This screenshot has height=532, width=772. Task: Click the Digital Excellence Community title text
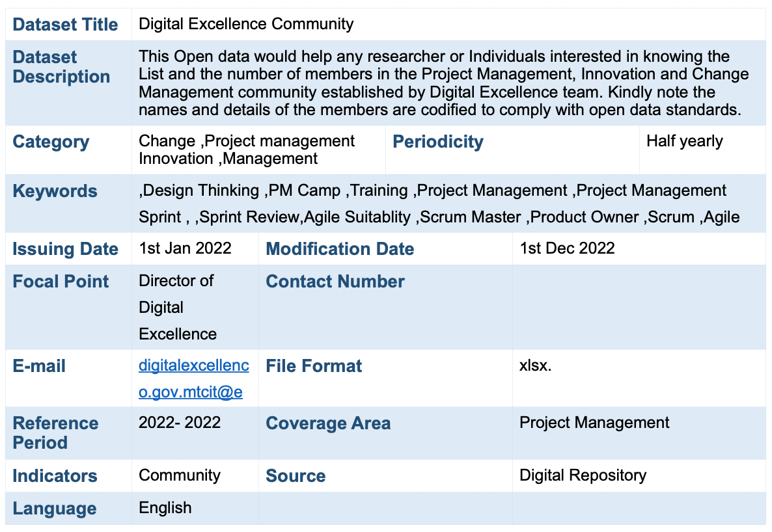(246, 25)
